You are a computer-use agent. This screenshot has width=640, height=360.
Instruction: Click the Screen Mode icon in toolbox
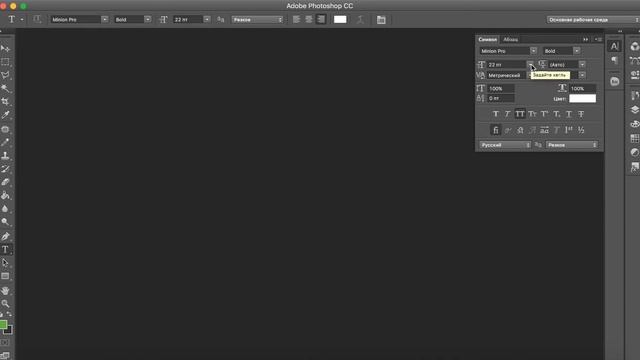5,356
